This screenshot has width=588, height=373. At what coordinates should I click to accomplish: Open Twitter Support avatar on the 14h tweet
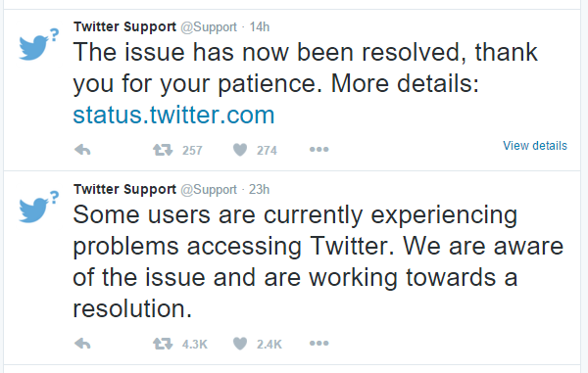tap(39, 44)
